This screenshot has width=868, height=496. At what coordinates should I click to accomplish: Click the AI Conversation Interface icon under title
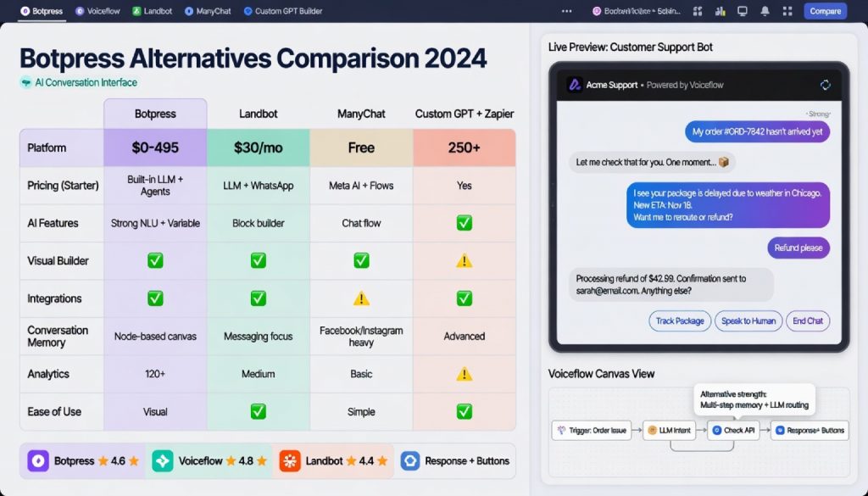(25, 82)
